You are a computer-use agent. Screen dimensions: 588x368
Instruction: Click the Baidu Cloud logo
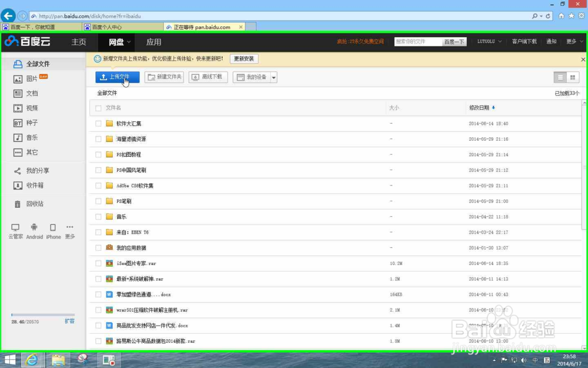[x=28, y=41]
